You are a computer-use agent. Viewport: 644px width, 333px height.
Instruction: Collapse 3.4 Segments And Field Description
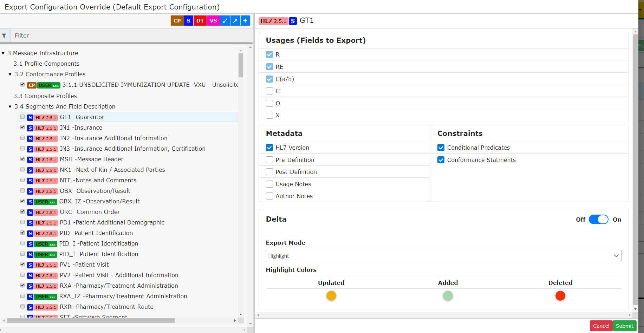[x=10, y=107]
